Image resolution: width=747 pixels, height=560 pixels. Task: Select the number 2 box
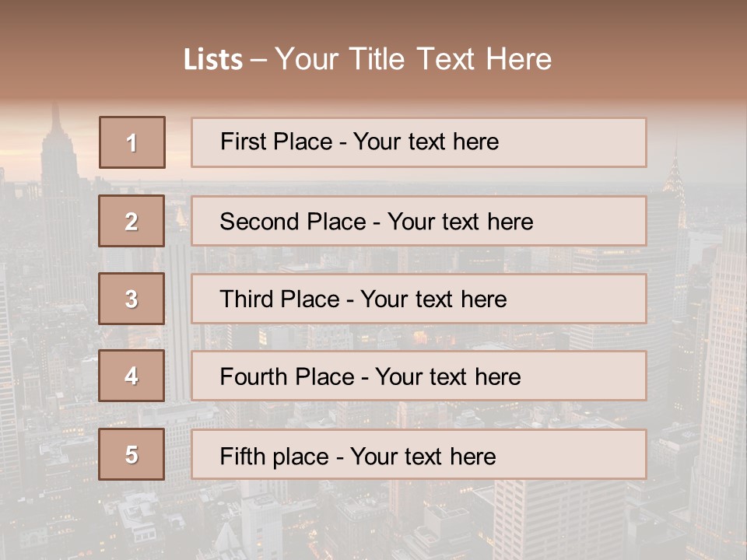(x=132, y=221)
